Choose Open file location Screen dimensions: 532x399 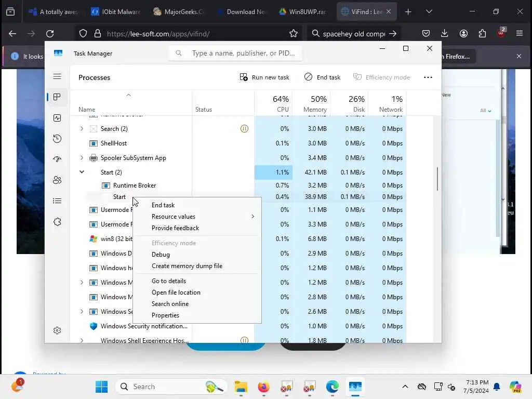(176, 292)
